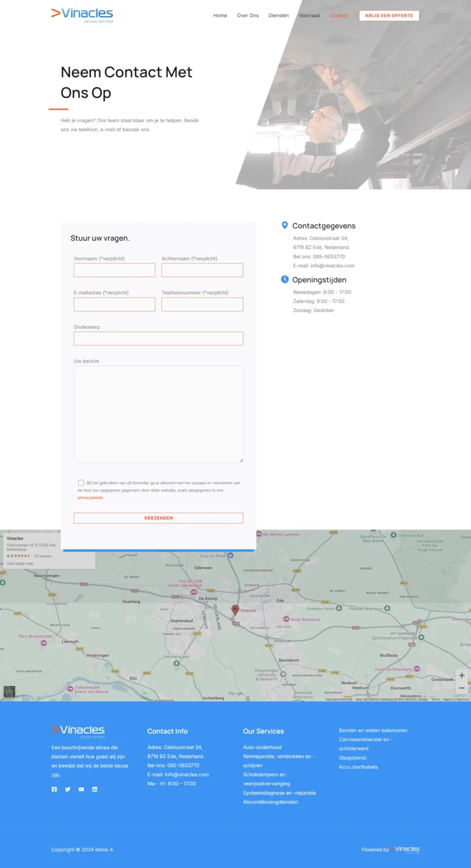
Task: Click the Powered by Vinacles logo
Action: coord(405,849)
